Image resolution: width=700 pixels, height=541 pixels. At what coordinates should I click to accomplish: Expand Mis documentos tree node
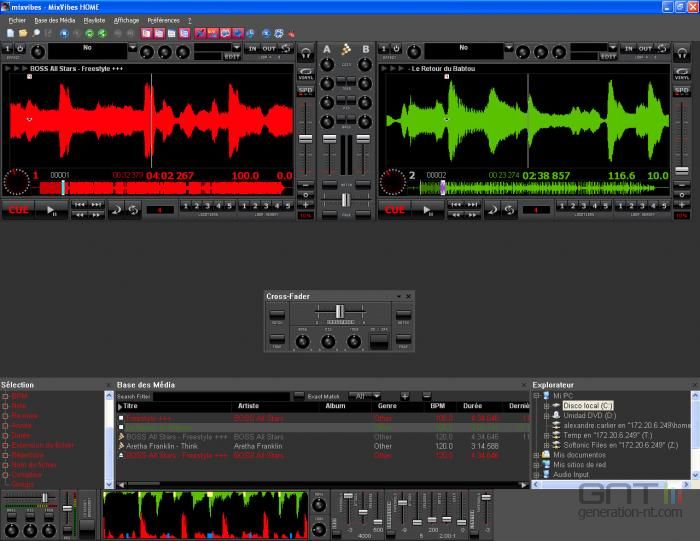point(536,455)
